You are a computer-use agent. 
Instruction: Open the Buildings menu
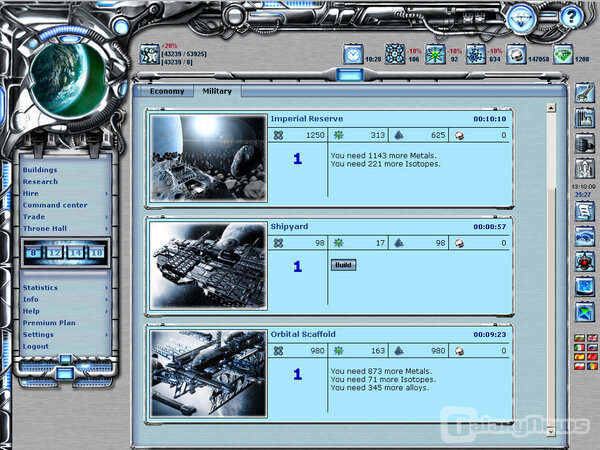coord(40,170)
